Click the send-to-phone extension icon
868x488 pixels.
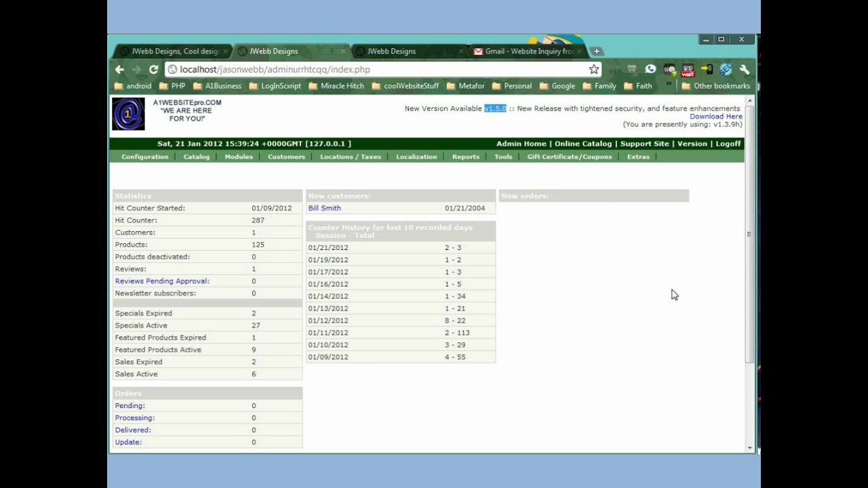pos(707,69)
